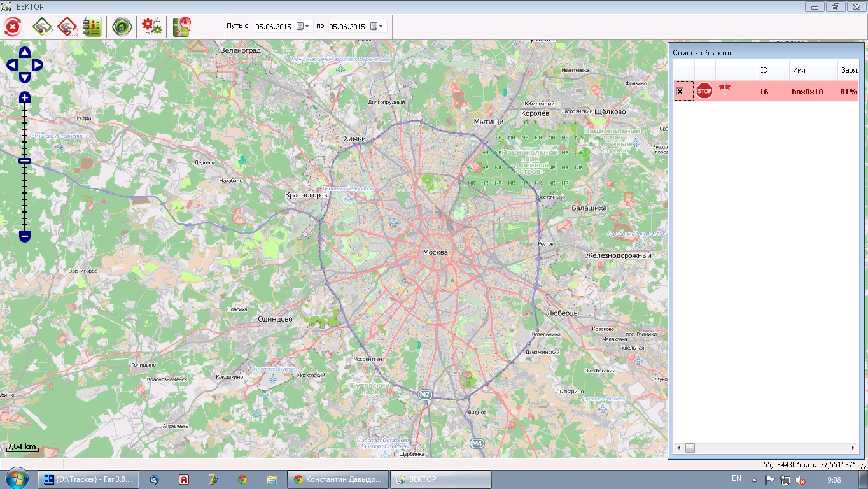Click the Зеленоград label on the map
This screenshot has width=868, height=489.
[241, 50]
